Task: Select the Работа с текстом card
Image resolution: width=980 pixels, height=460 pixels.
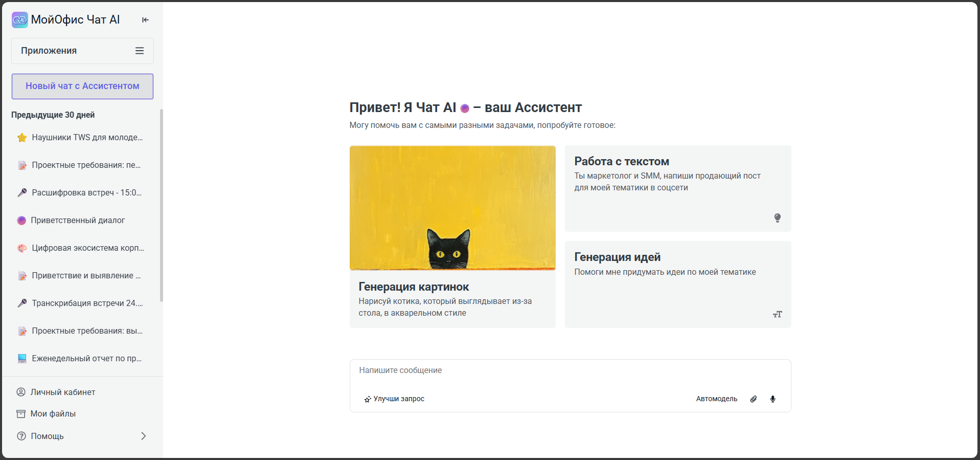Action: [x=677, y=188]
